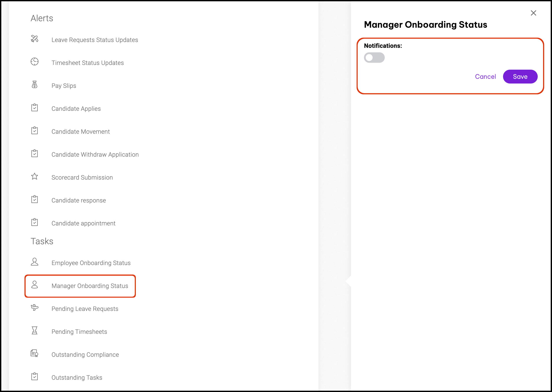Viewport: 552px width, 392px height.
Task: Cancel the notification changes
Action: (485, 77)
